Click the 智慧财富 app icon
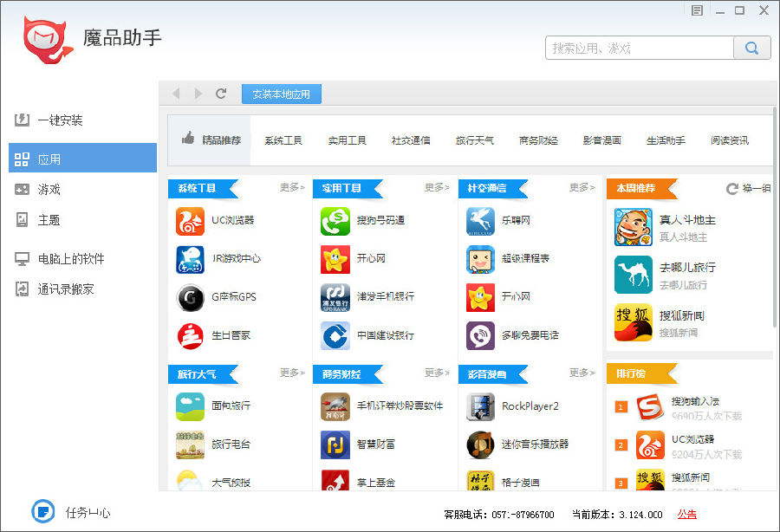 click(335, 445)
